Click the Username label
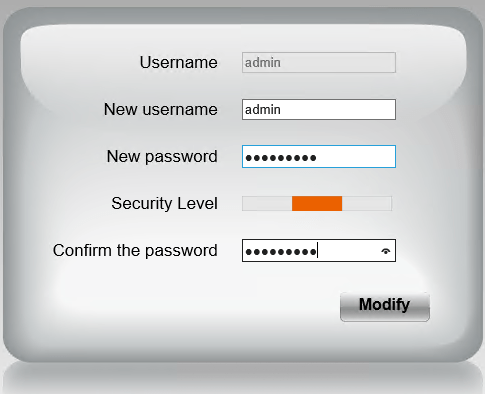Screen dimensions: 485x394 point(178,62)
